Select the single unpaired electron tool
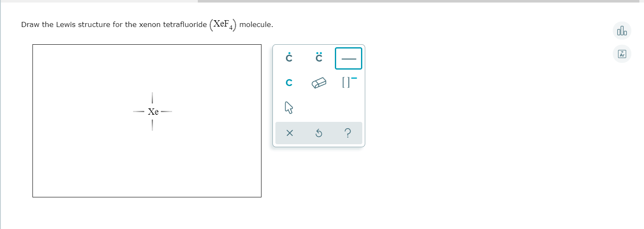 [289, 58]
